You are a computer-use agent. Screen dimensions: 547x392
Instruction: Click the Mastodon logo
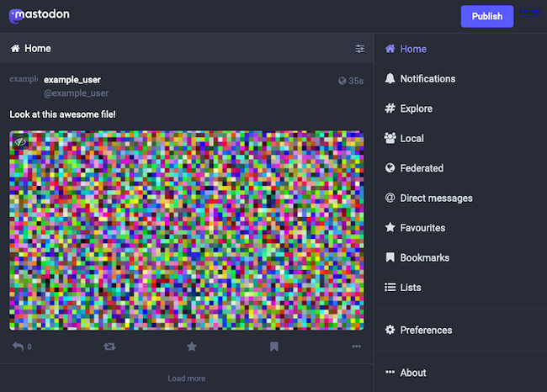(x=40, y=14)
